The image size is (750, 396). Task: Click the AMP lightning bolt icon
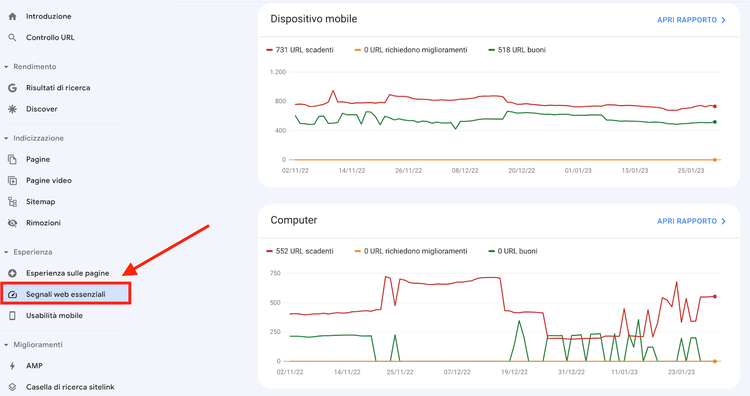[12, 366]
